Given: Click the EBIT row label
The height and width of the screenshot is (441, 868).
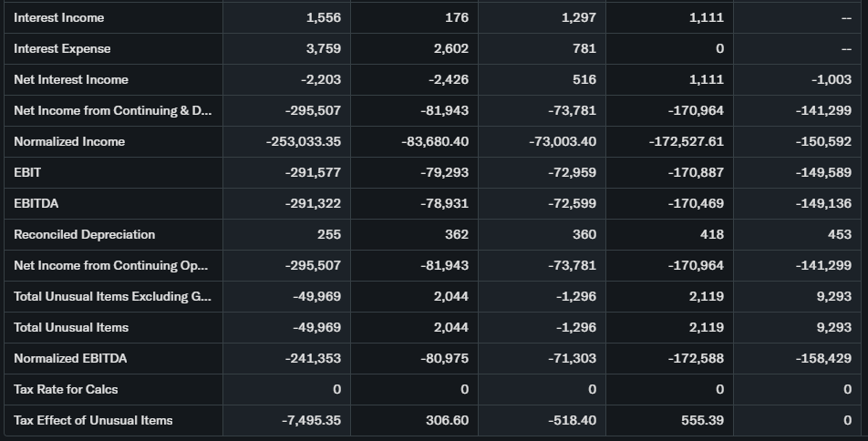Looking at the screenshot, I should point(27,173).
